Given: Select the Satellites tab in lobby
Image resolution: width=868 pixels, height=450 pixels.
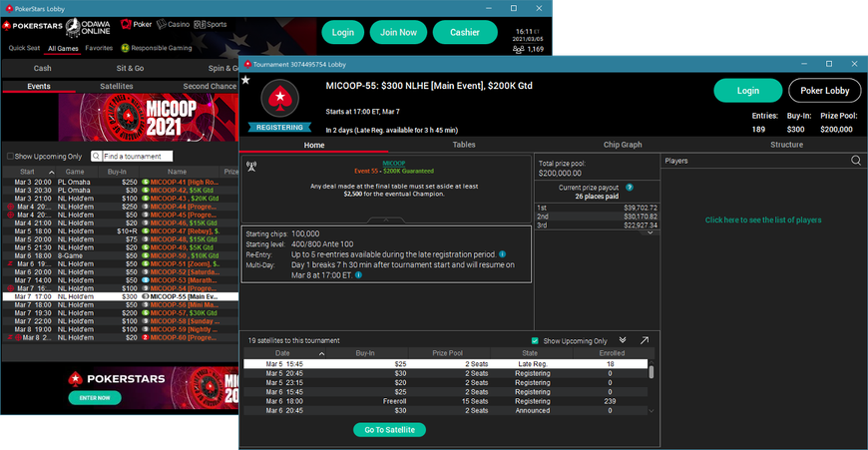Looking at the screenshot, I should pyautogui.click(x=117, y=87).
